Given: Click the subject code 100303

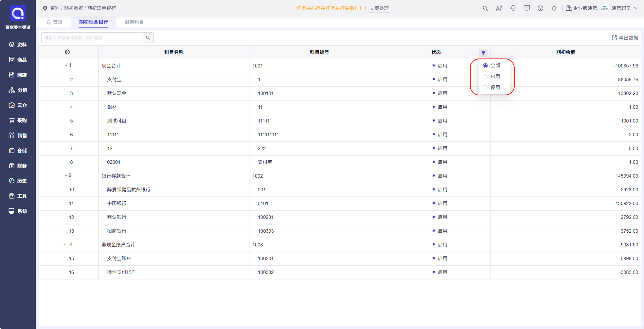Looking at the screenshot, I should pos(266,231).
